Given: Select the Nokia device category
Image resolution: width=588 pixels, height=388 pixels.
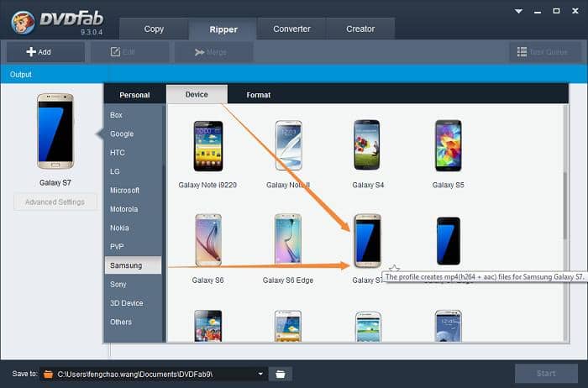Looking at the screenshot, I should click(133, 228).
